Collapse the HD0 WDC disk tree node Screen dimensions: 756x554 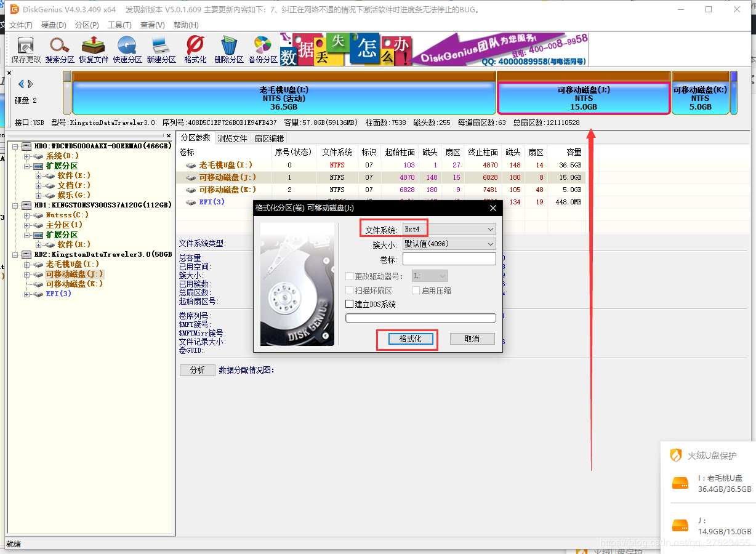pos(15,146)
